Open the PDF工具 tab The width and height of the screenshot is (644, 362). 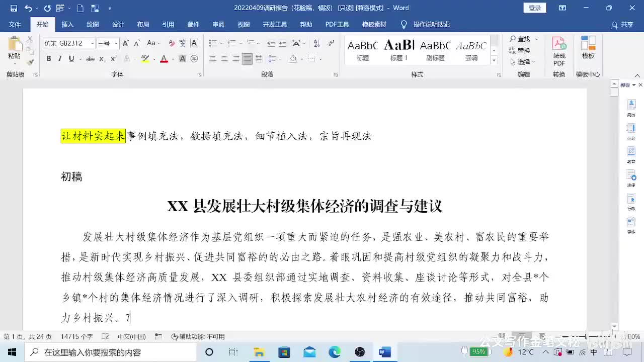337,25
